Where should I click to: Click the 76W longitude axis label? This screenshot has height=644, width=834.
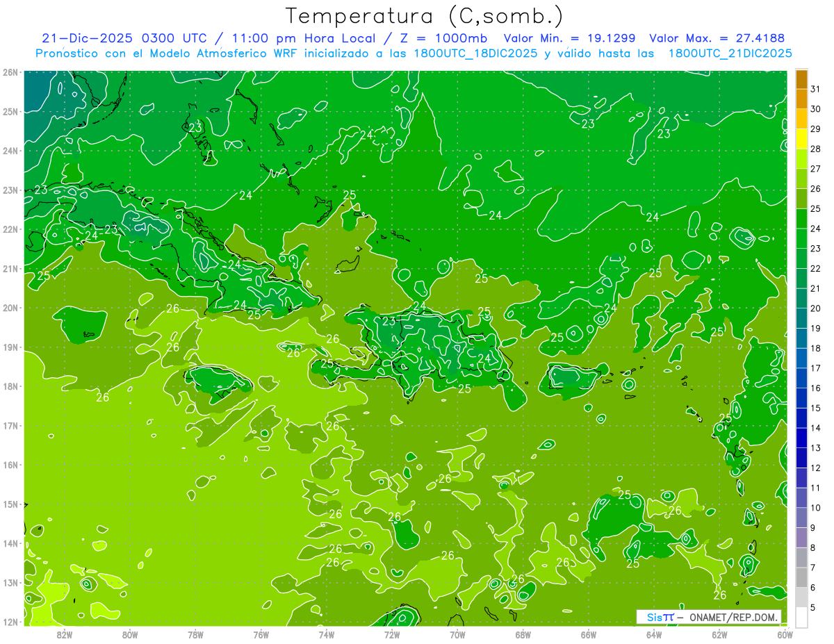point(261,634)
